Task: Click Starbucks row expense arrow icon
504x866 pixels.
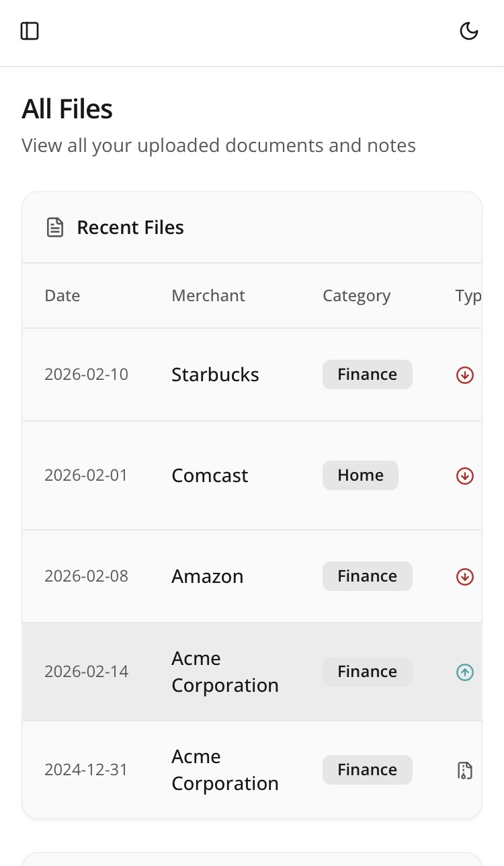Action: 464,375
